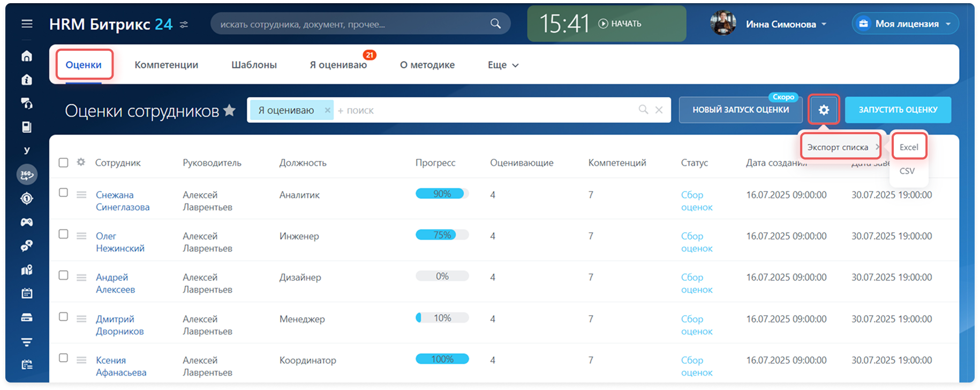
Task: Check the select-all checkbox in table header
Action: (63, 163)
